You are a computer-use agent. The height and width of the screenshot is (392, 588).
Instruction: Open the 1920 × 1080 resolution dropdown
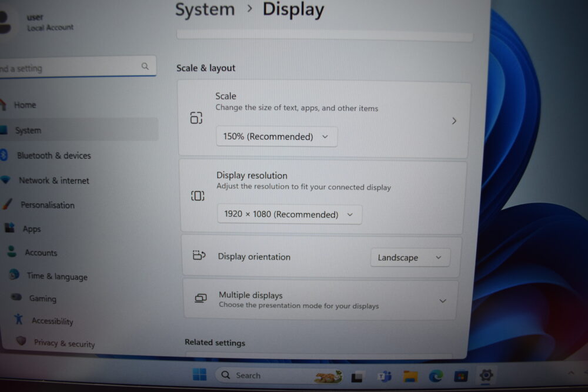click(289, 215)
